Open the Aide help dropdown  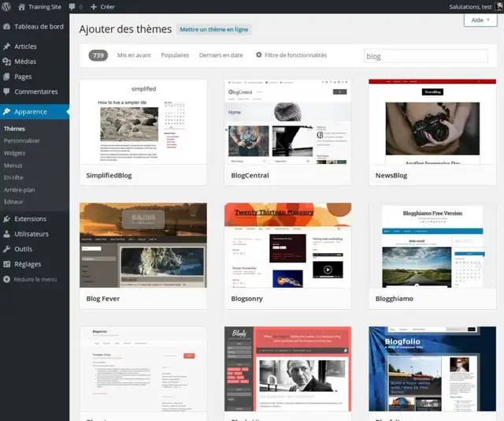click(x=480, y=20)
